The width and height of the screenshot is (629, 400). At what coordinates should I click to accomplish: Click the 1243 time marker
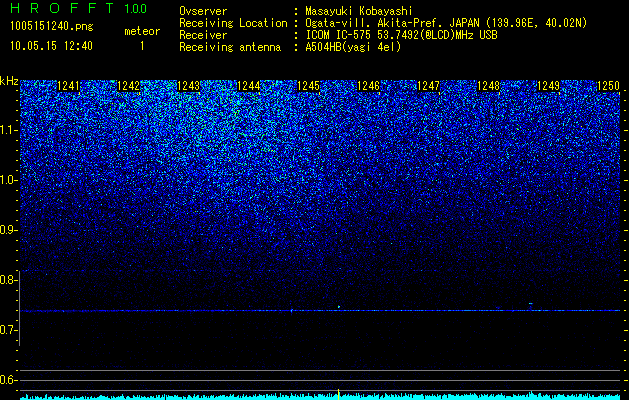point(188,86)
